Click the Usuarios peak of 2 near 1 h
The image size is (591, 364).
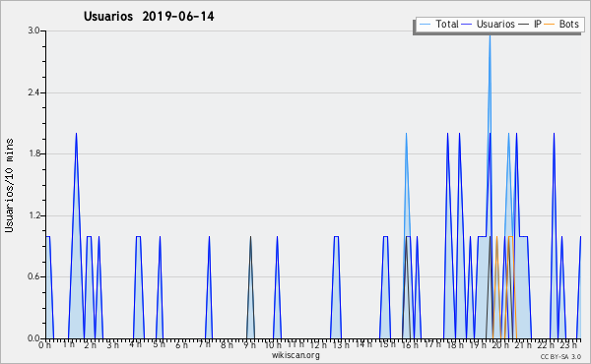(76, 134)
